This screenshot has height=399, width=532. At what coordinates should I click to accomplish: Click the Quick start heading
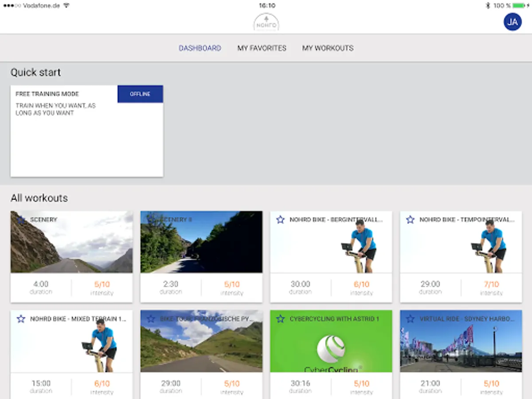[35, 72]
